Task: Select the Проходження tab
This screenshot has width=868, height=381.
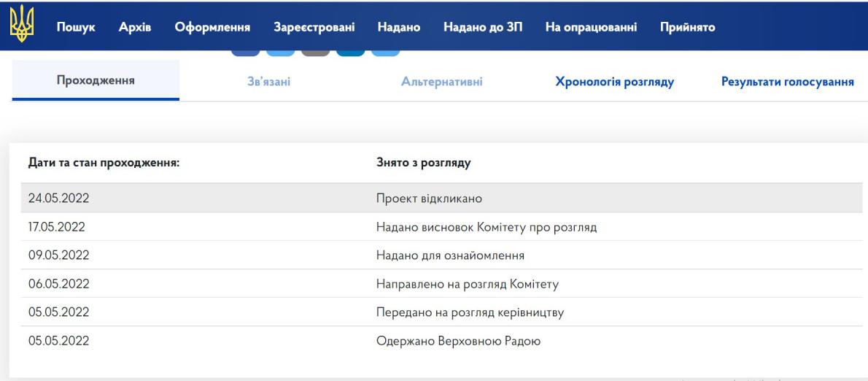Action: click(x=96, y=81)
